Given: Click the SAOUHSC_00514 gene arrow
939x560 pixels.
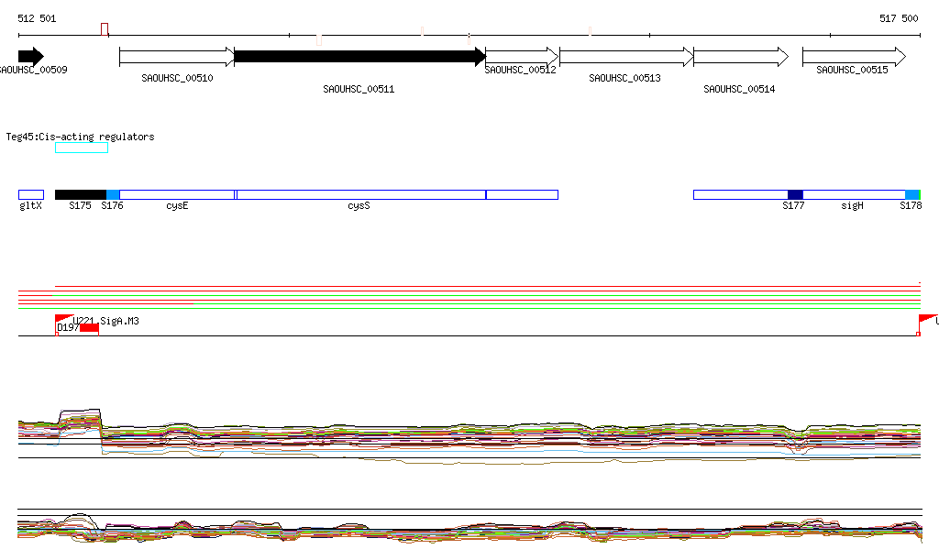Looking at the screenshot, I should [x=741, y=57].
